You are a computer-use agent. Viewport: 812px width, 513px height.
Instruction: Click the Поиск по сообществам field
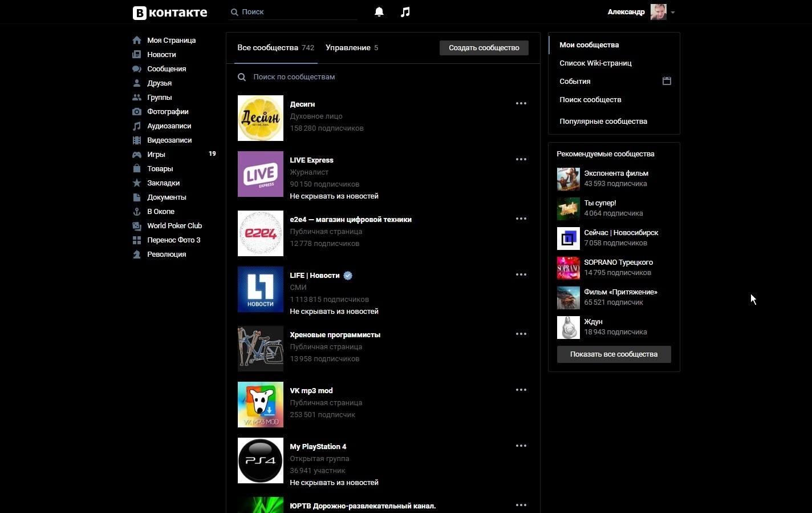383,77
